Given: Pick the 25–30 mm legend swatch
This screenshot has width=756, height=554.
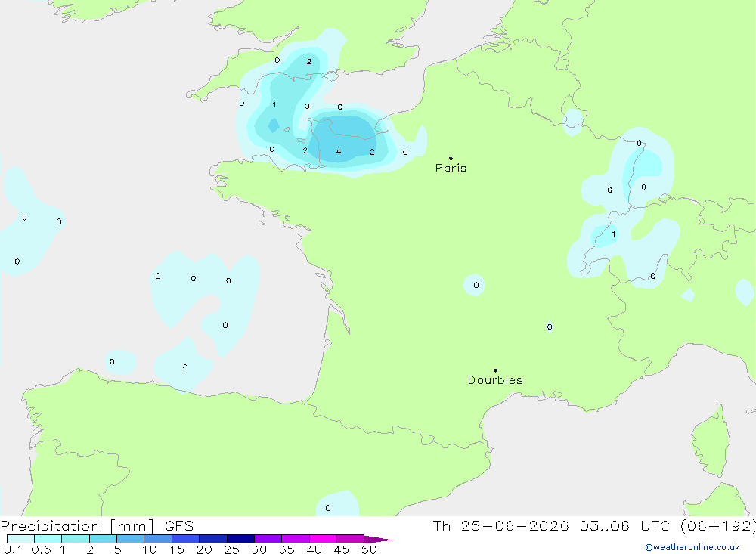Looking at the screenshot, I should [240, 539].
